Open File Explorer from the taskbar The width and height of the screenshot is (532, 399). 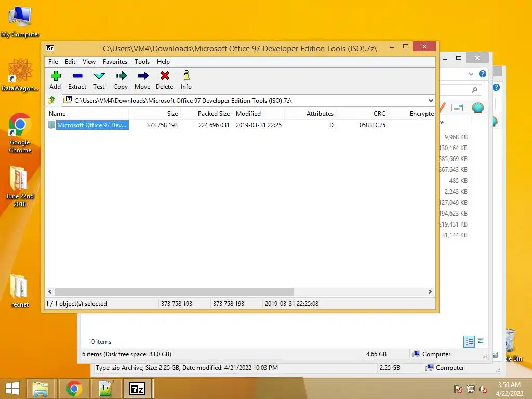pyautogui.click(x=40, y=389)
